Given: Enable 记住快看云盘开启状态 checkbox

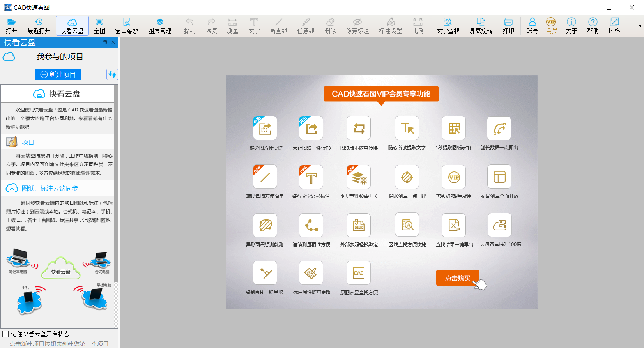Looking at the screenshot, I should 6,334.
